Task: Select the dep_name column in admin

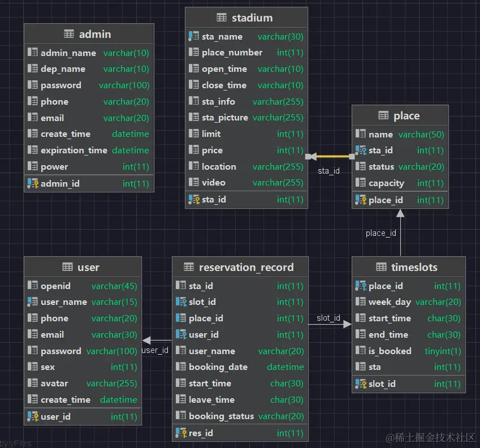Action: pyautogui.click(x=89, y=69)
